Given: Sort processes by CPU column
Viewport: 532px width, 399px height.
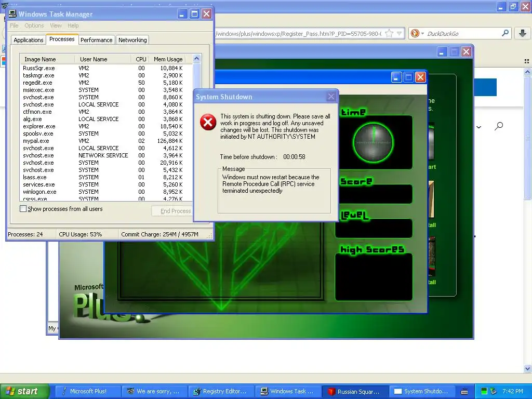Looking at the screenshot, I should pos(140,59).
